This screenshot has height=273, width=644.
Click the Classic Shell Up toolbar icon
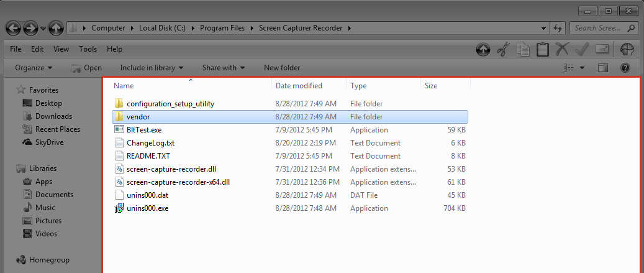(x=483, y=50)
